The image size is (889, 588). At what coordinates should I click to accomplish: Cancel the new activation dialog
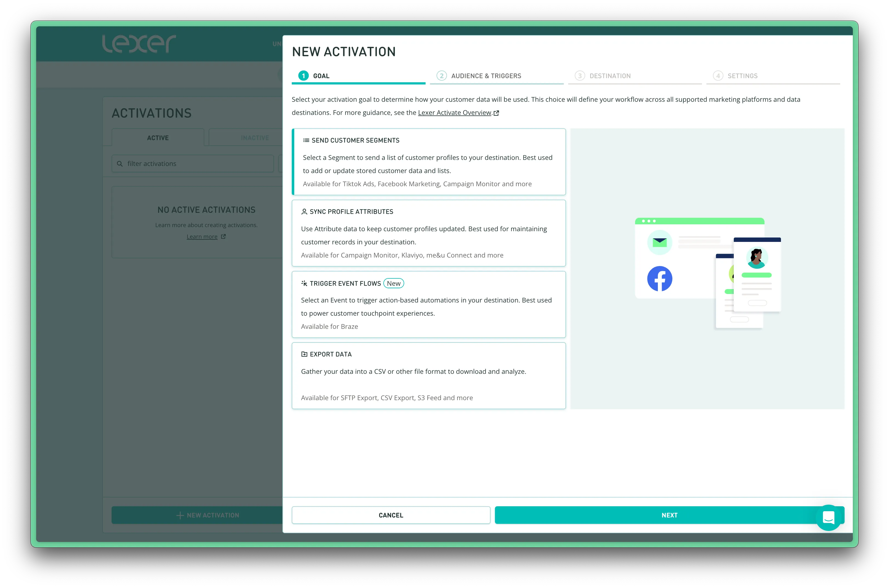pyautogui.click(x=391, y=515)
